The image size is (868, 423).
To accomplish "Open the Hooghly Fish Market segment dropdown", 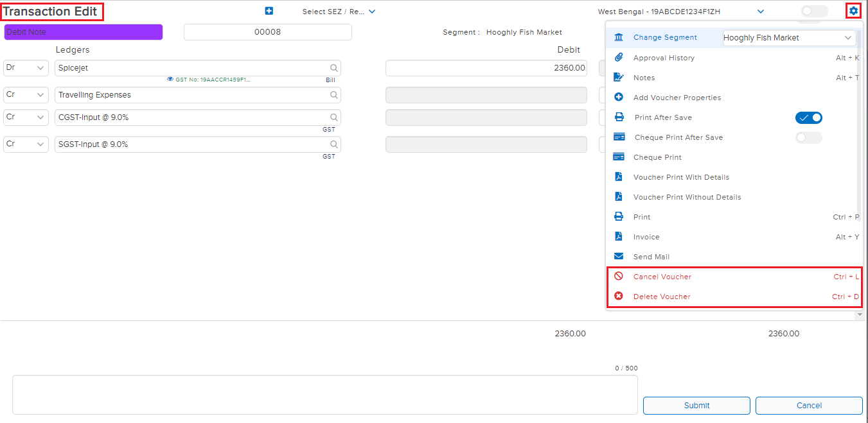I will point(788,38).
